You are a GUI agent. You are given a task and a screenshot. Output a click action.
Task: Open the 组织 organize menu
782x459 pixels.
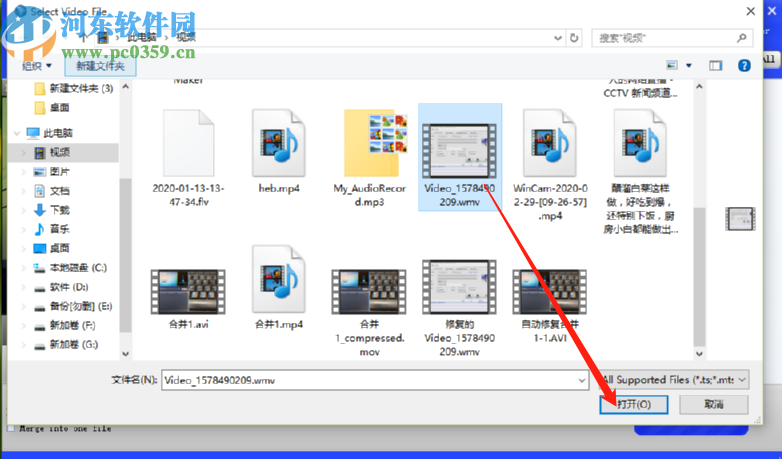pyautogui.click(x=36, y=66)
